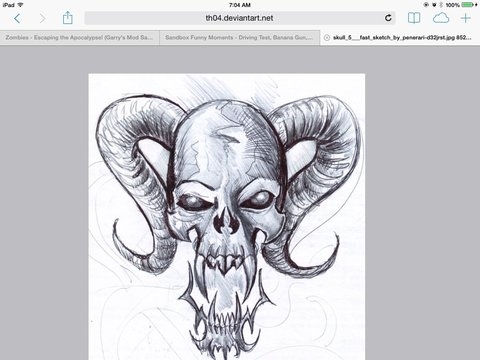Tap the 7:04 AM clock
480x360 pixels.
coord(240,5)
